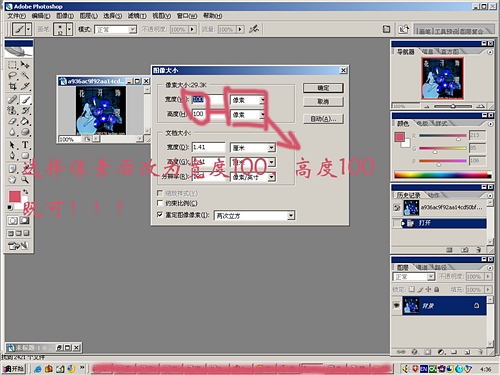Toggle the constrain proportions checkbox
This screenshot has height=375, width=500.
(x=160, y=203)
